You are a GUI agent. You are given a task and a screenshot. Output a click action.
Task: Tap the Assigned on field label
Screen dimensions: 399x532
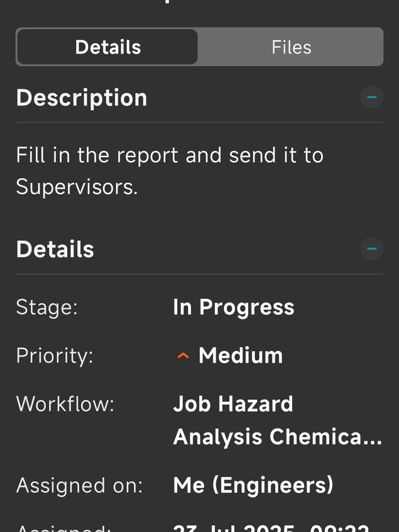79,485
